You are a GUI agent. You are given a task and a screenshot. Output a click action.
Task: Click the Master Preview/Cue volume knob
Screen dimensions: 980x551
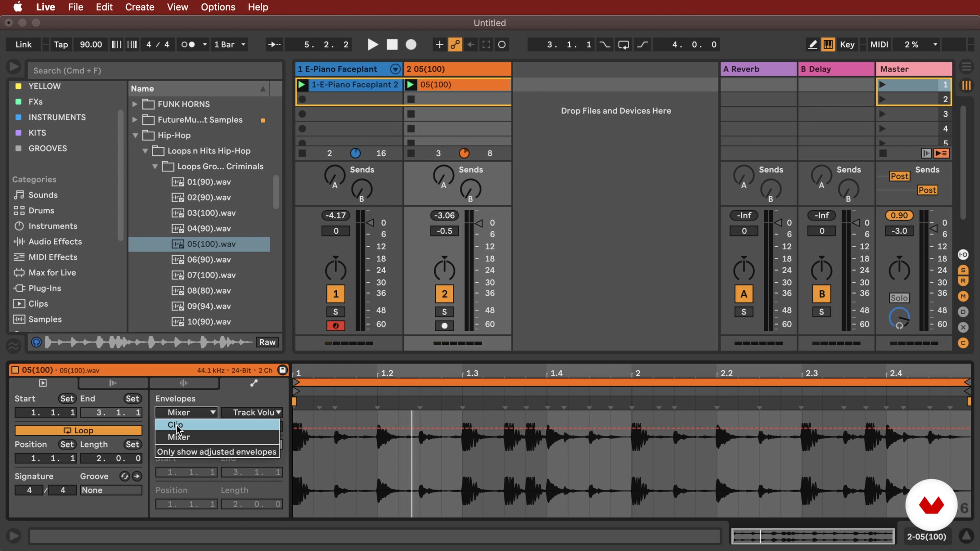(x=899, y=319)
